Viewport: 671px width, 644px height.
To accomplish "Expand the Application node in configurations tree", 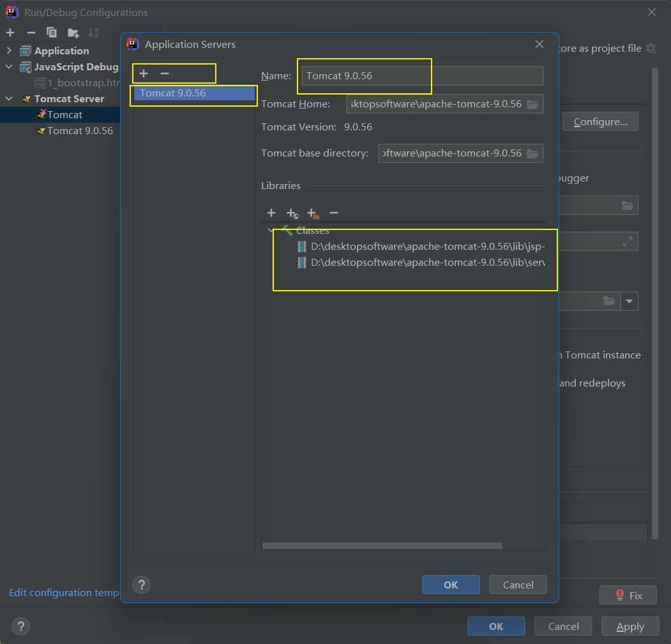I will point(9,50).
